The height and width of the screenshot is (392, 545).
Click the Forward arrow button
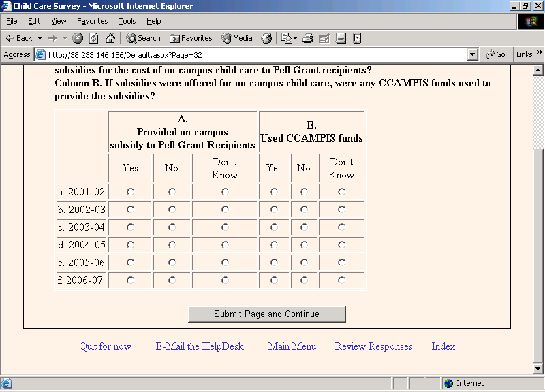52,38
